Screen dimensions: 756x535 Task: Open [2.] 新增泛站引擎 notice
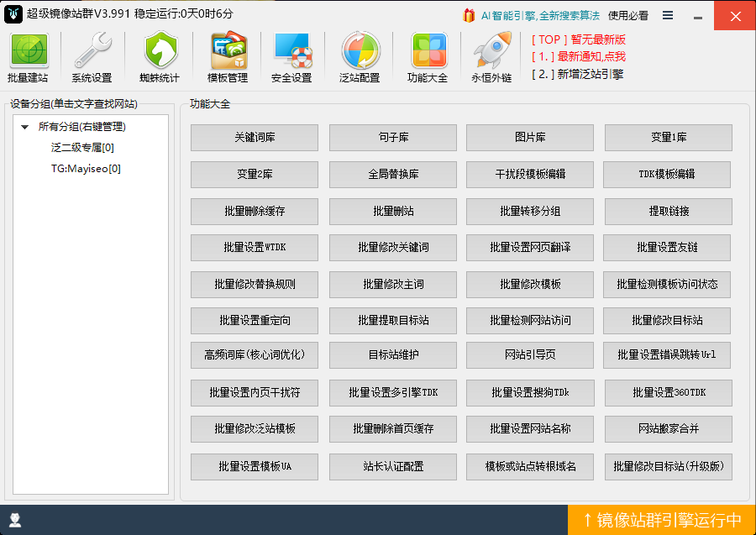(x=578, y=74)
